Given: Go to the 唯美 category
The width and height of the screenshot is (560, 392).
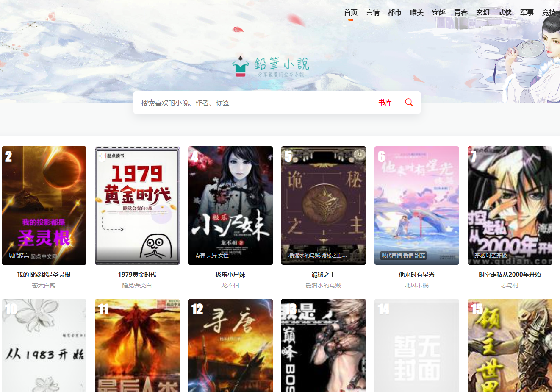Looking at the screenshot, I should [x=417, y=13].
